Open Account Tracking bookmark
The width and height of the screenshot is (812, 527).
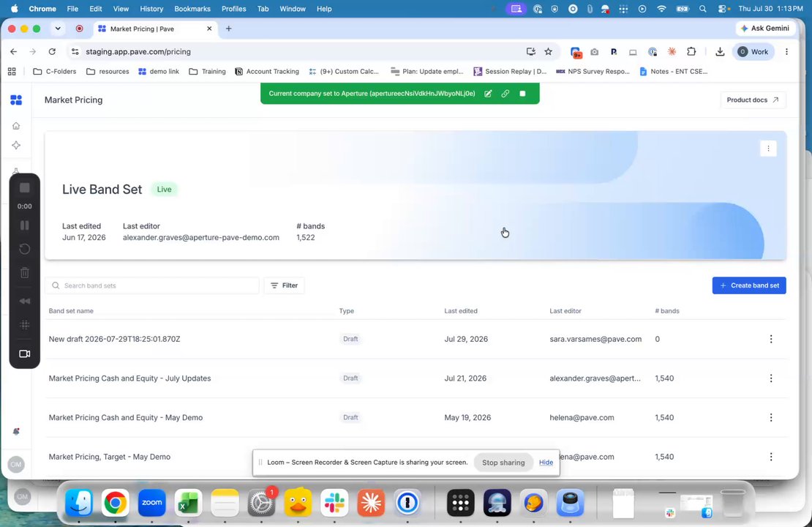[x=267, y=72]
